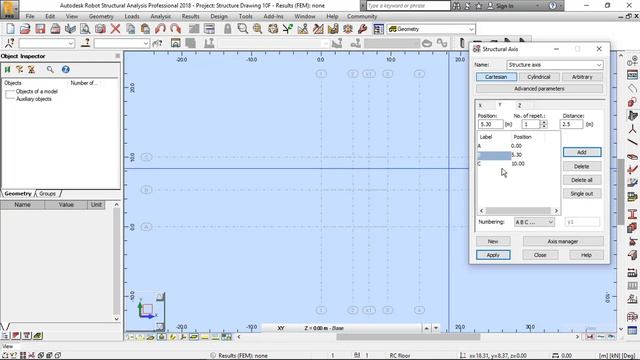Click the red X delete icon
640x360 pixels.
click(116, 29)
